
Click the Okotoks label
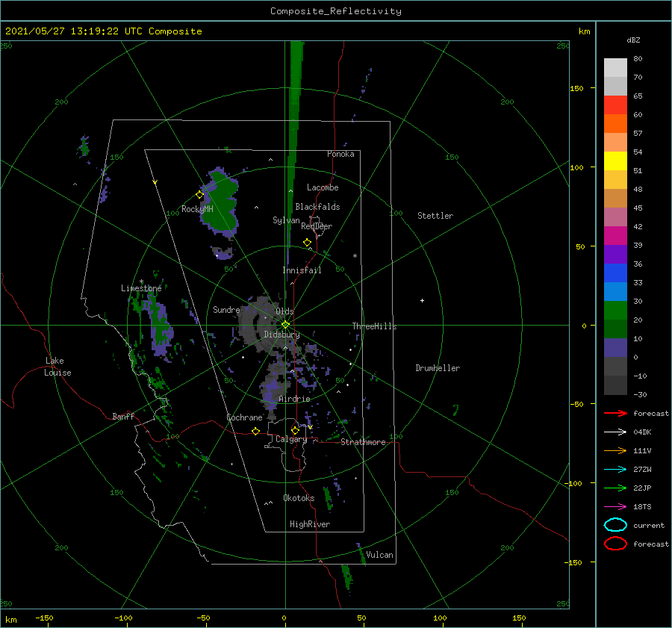(x=299, y=497)
